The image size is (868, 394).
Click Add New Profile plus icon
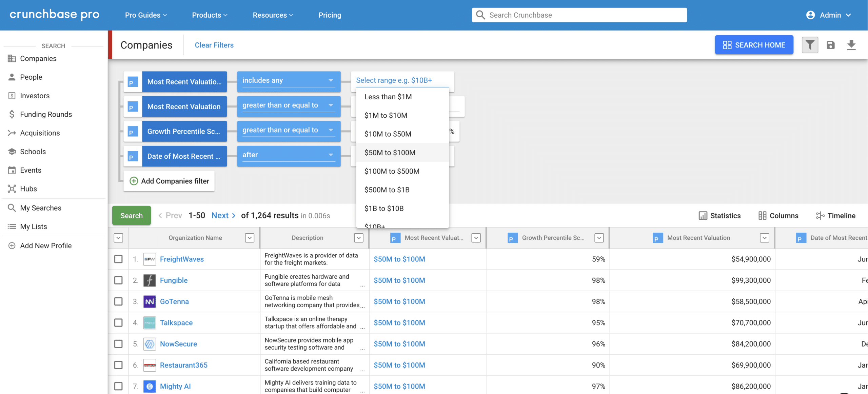click(12, 245)
